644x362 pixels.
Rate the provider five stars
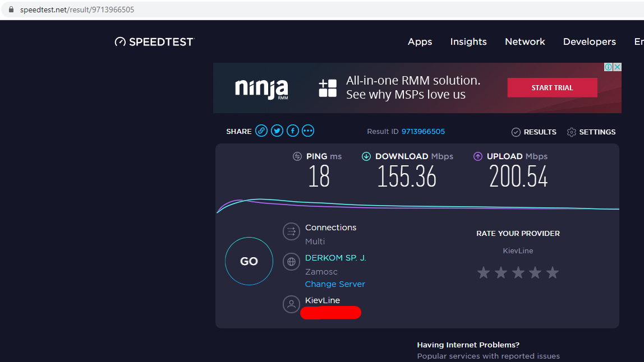coord(553,272)
